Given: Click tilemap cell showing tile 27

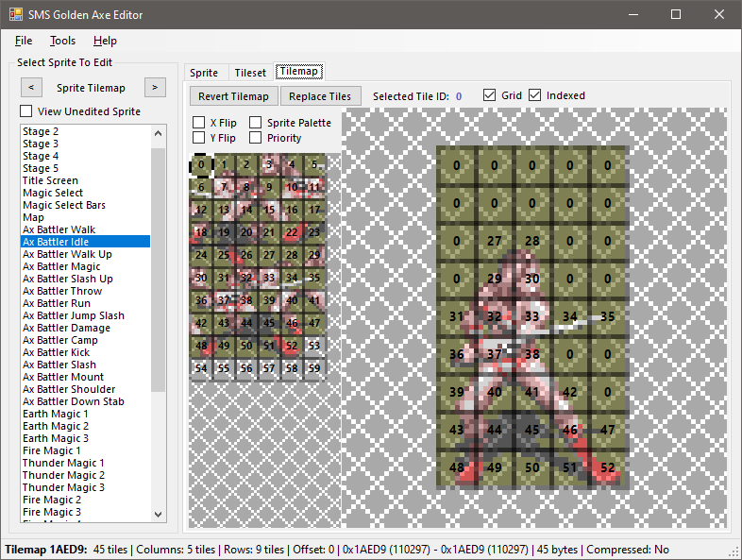Looking at the screenshot, I should point(494,241).
